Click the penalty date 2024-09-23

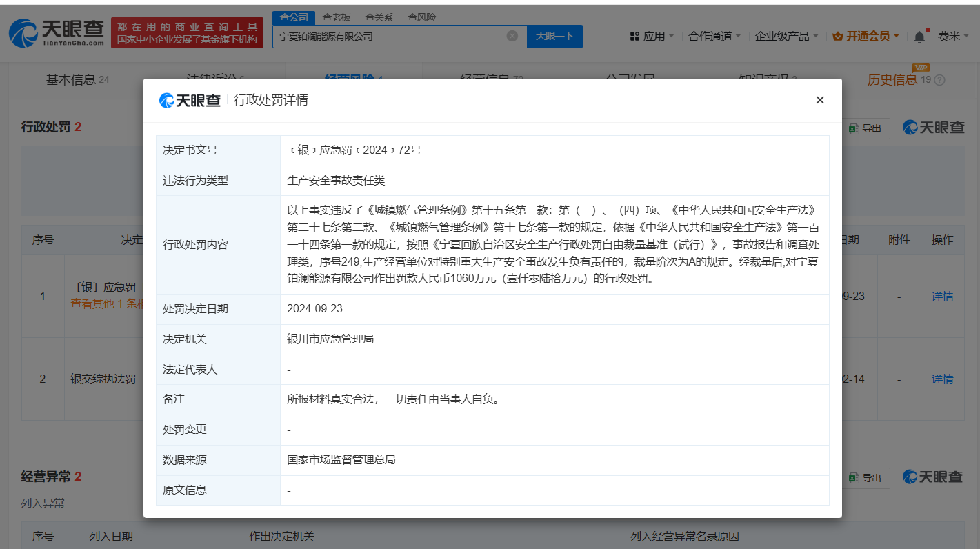click(x=314, y=308)
